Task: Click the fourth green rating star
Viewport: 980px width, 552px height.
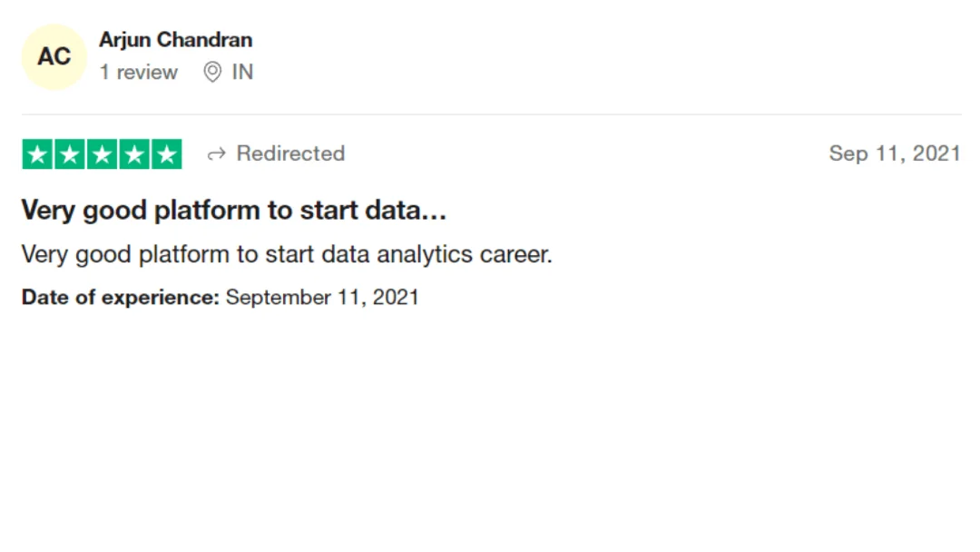Action: 134,153
